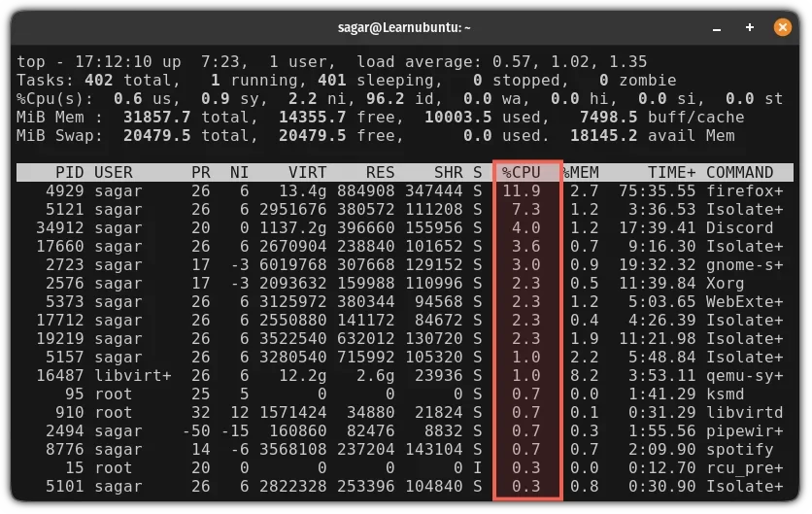Image resolution: width=812 pixels, height=514 pixels.
Task: Click the 13.4g virtual memory value
Action: click(303, 191)
